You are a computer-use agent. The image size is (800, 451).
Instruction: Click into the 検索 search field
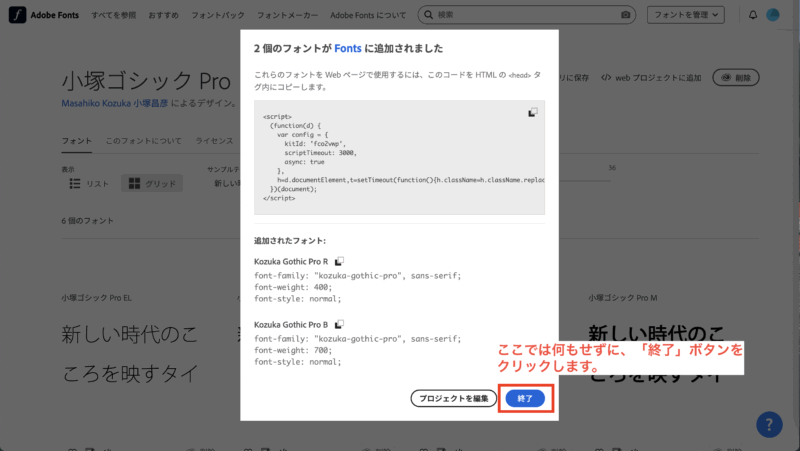(527, 15)
